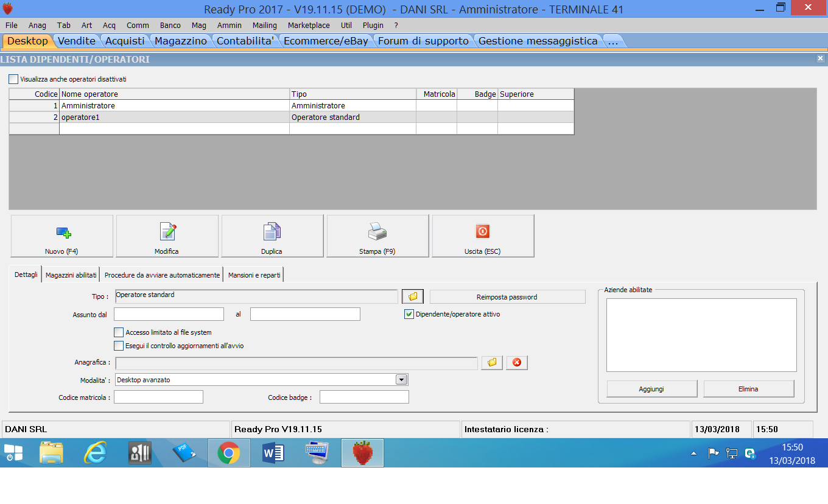Click the Action Center flag tray icon

[713, 453]
